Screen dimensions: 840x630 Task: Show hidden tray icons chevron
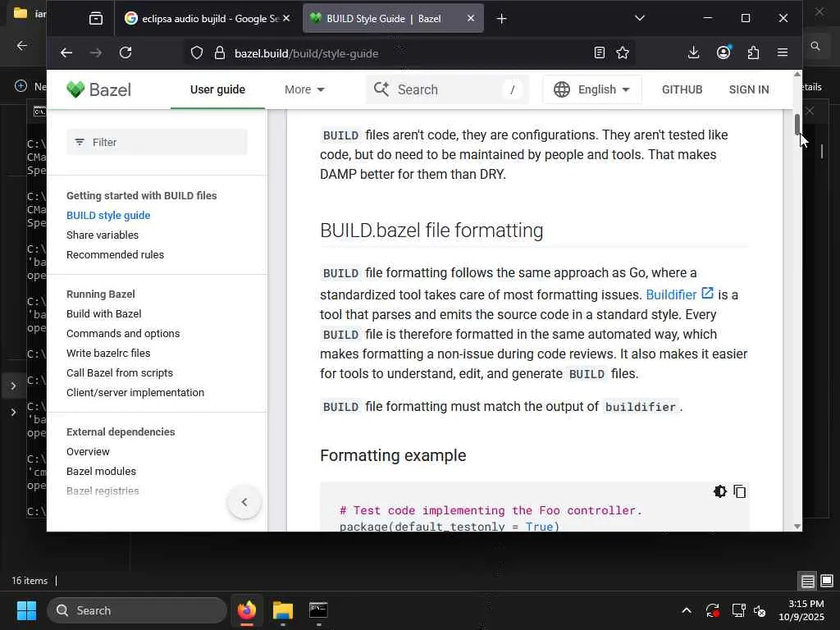tap(687, 610)
